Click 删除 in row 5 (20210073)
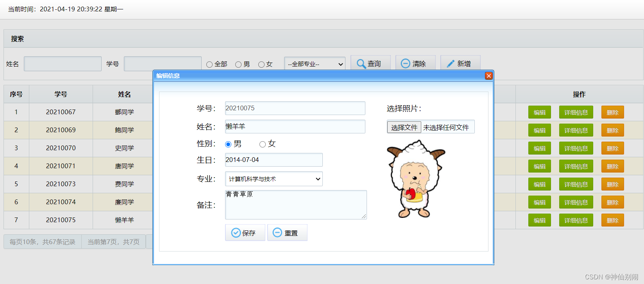Screen dimensions: 644x284 [613, 184]
